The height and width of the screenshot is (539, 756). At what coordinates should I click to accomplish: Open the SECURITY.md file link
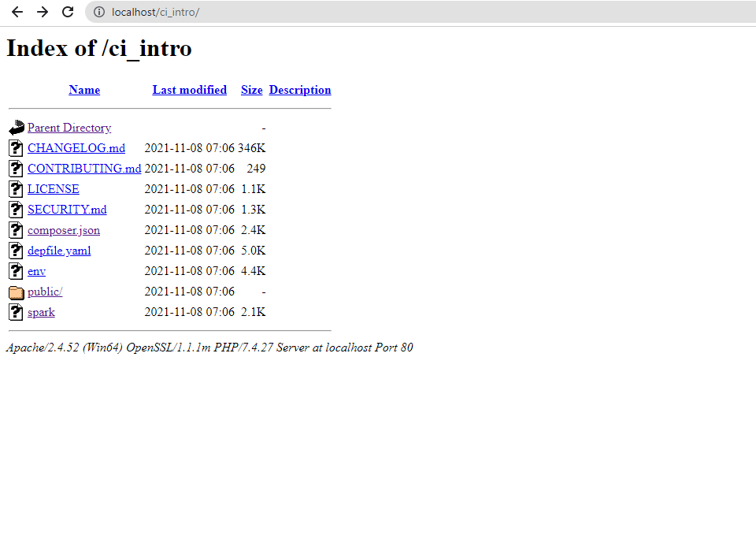click(x=67, y=210)
